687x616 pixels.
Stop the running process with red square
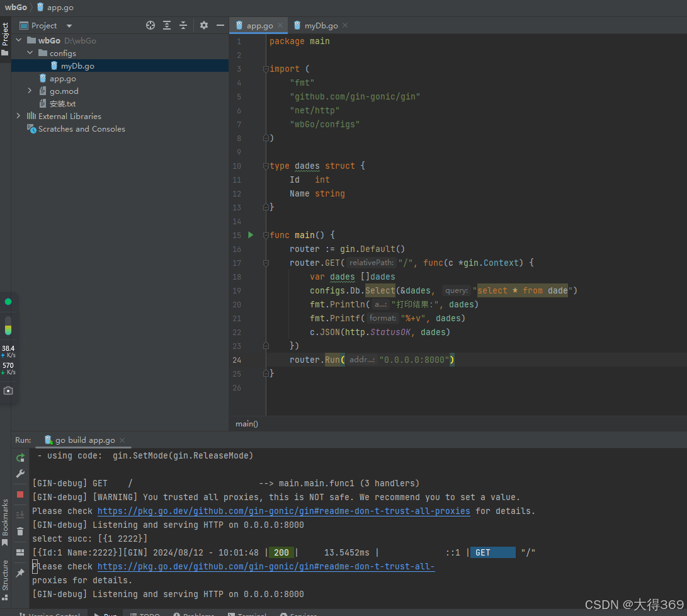coord(20,494)
